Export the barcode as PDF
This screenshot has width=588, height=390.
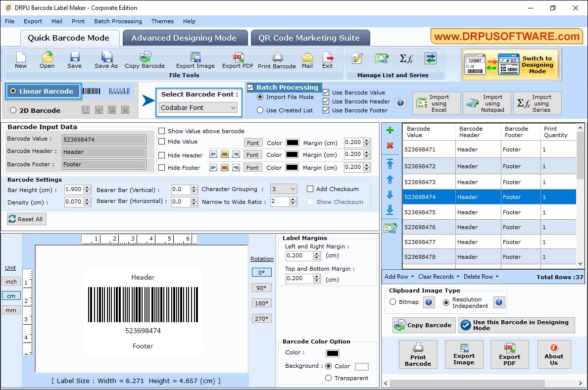(x=237, y=60)
